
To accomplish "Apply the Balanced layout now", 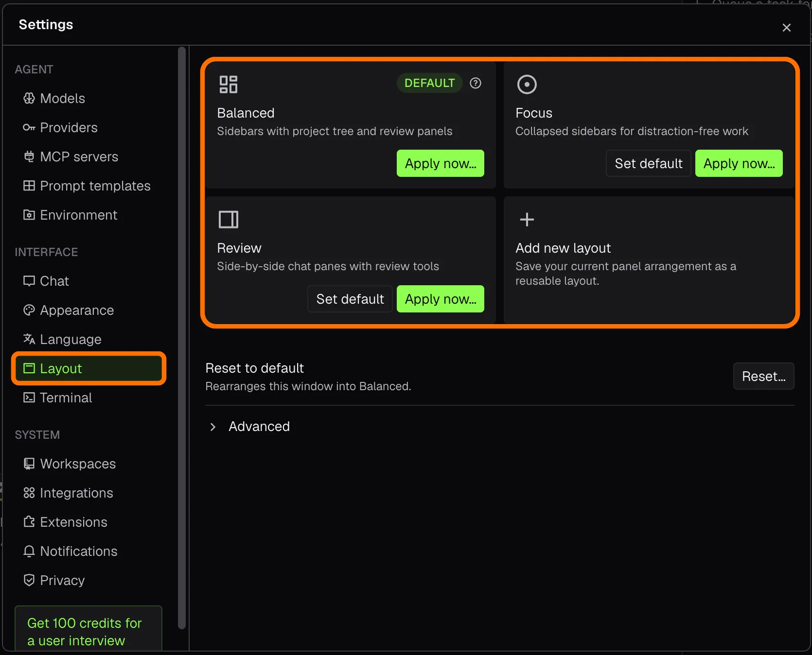I will [441, 163].
